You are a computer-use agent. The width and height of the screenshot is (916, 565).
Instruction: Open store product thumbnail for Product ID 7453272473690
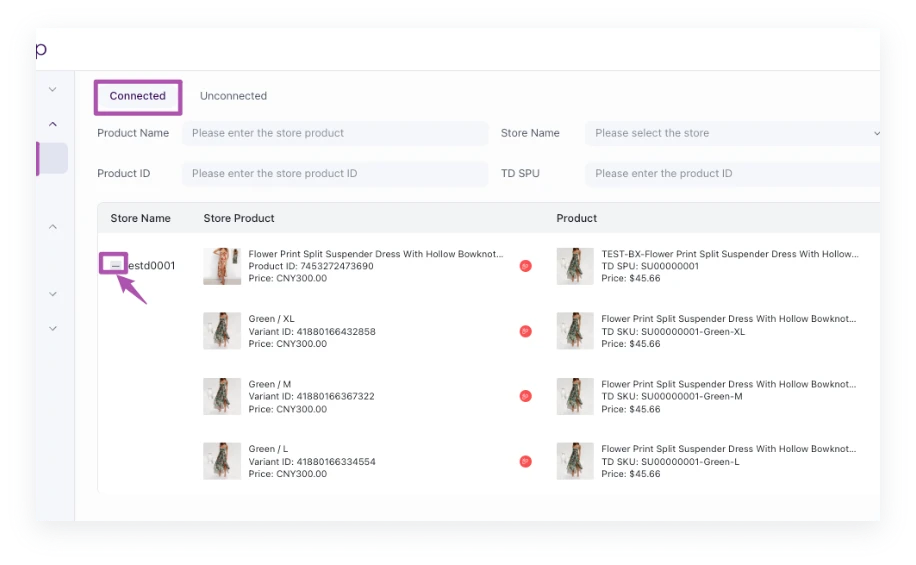(222, 266)
